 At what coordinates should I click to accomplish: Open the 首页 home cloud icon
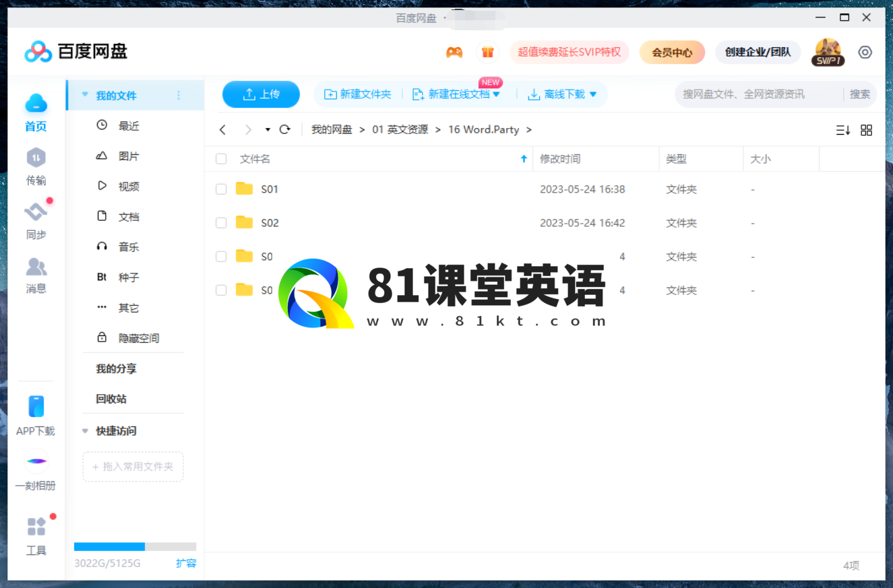pos(36,104)
